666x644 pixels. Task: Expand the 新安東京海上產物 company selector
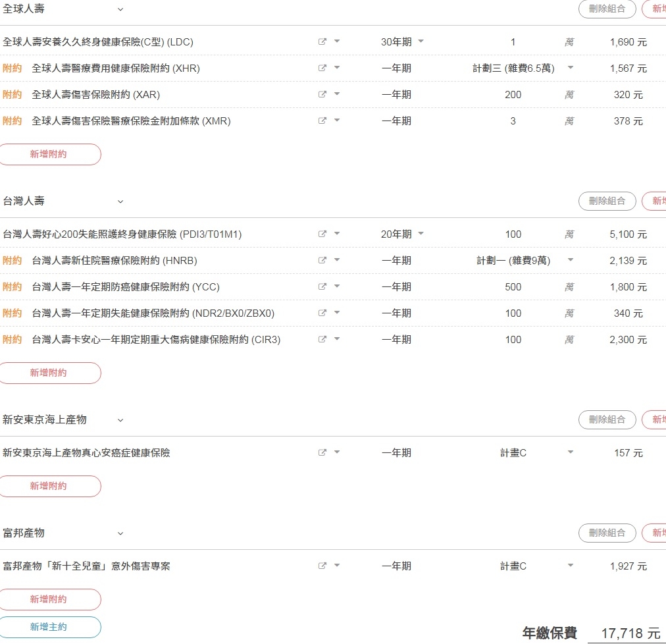click(x=120, y=420)
